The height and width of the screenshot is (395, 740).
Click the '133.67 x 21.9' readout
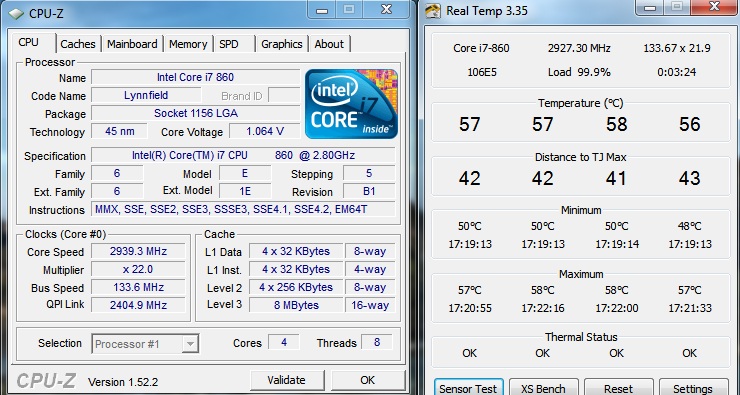(677, 48)
